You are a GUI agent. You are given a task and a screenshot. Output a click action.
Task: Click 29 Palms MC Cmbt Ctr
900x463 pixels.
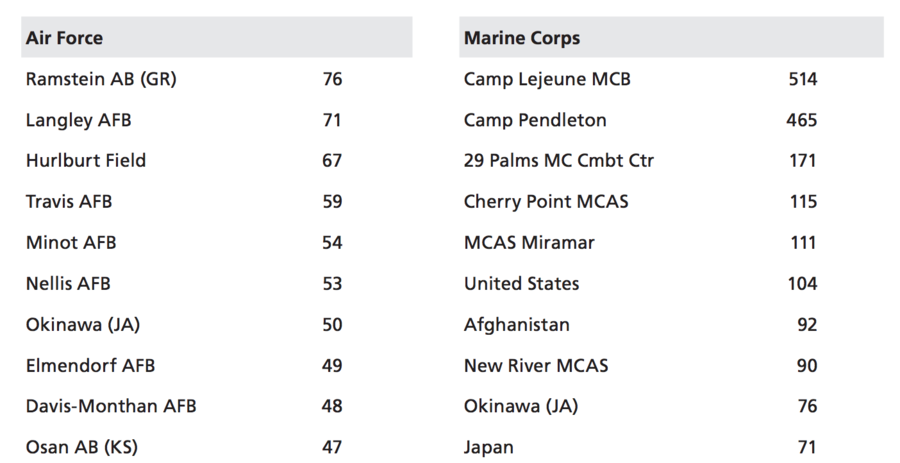558,161
